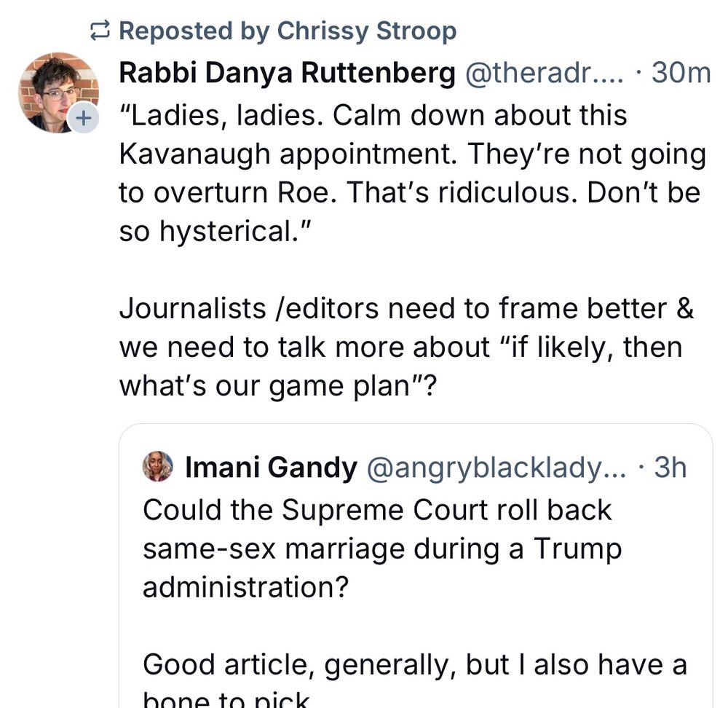Open the post via 30m timestamp

681,73
